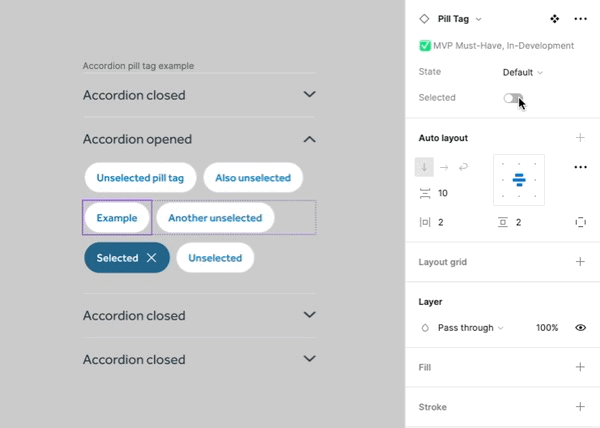Click the Unselected pill tag button
The width and height of the screenshot is (600, 428).
coord(140,178)
